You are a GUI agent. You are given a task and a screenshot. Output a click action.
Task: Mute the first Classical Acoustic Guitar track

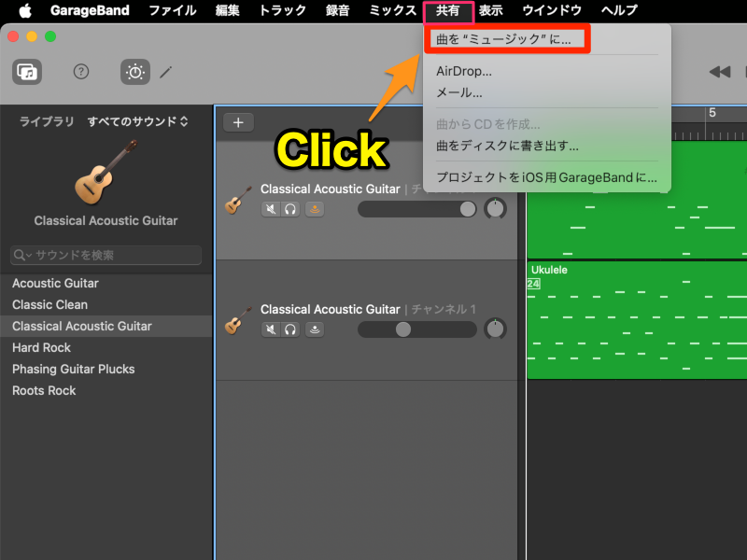pyautogui.click(x=270, y=209)
